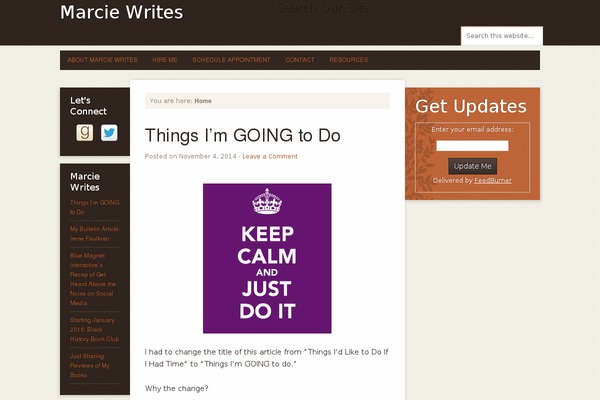Open post title Things I'm GOING to Do
Screen dimensions: 600x400
coord(243,136)
